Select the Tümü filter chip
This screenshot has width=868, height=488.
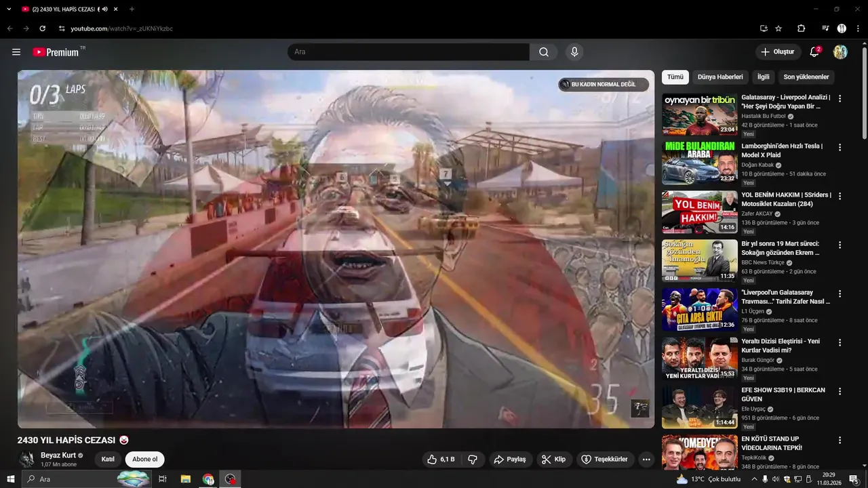click(675, 77)
